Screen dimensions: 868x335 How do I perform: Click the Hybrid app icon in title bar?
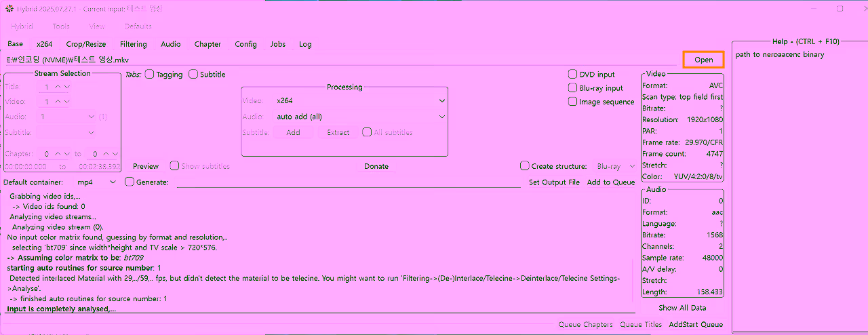tap(9, 9)
